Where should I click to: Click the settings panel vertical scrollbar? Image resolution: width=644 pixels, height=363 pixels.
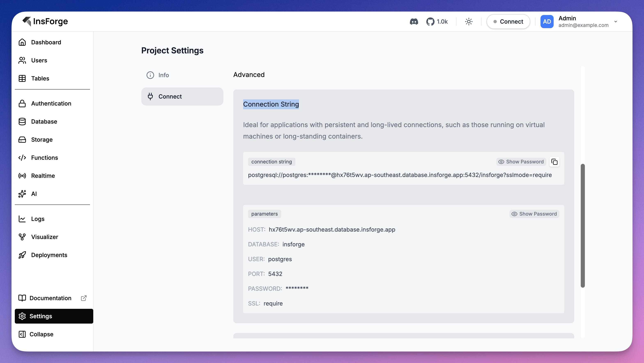[583, 225]
